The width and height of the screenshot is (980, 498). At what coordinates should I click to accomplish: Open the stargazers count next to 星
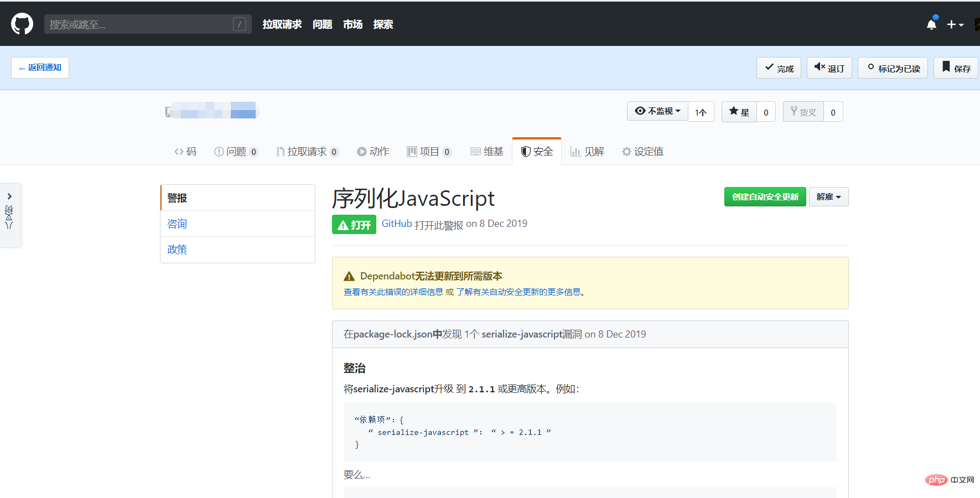[766, 112]
